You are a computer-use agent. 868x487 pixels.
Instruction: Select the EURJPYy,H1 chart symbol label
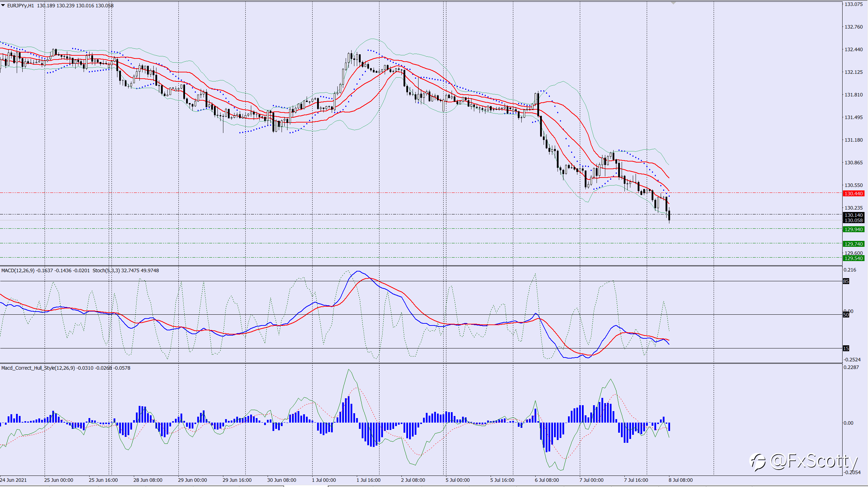21,6
